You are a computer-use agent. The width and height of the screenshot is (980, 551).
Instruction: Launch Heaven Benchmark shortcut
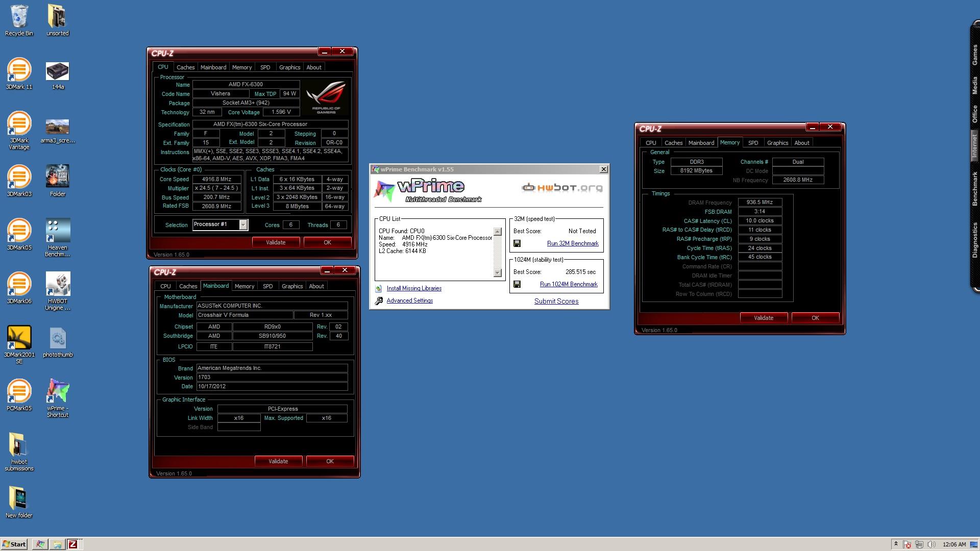58,238
